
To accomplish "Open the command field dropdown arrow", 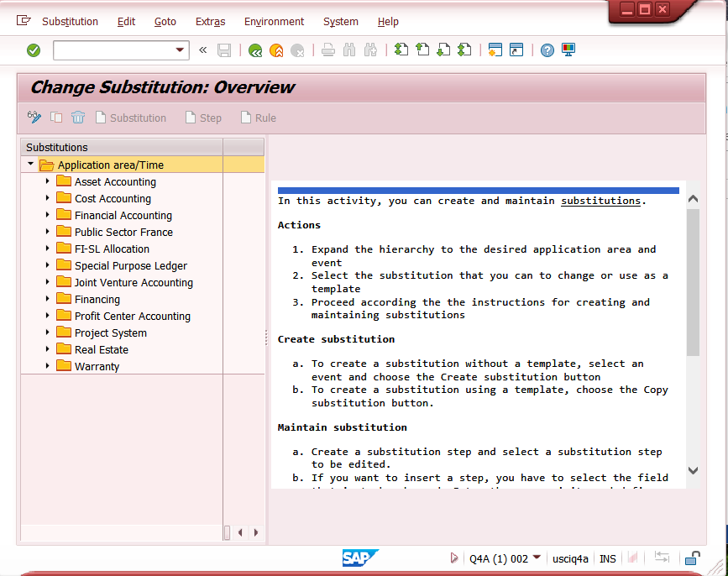I will (181, 50).
